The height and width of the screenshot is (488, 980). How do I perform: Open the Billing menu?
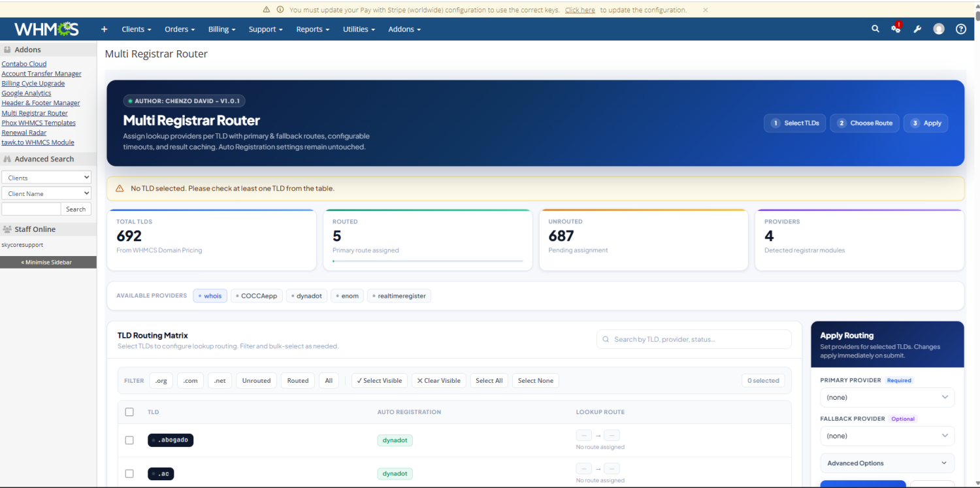point(222,29)
